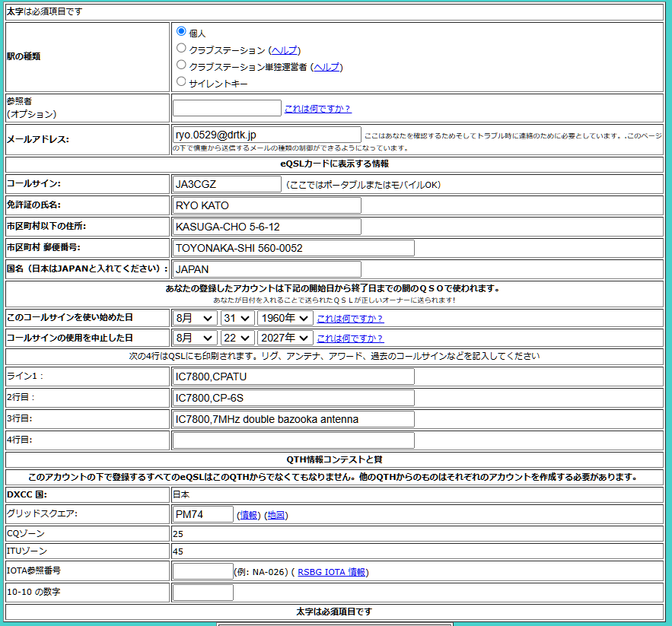Expand the 2027年 end year dropdown
672x626 pixels.
click(x=285, y=338)
